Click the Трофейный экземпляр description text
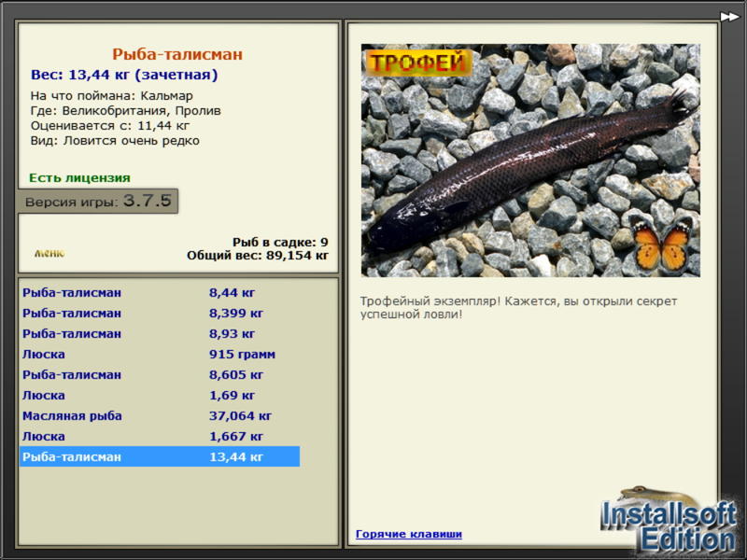The width and height of the screenshot is (747, 560). point(518,308)
